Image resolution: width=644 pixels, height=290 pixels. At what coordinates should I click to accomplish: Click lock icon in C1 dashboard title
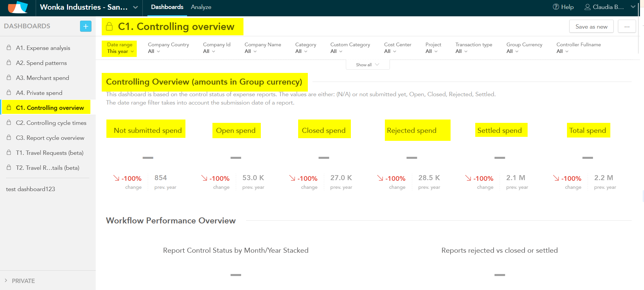tap(109, 27)
